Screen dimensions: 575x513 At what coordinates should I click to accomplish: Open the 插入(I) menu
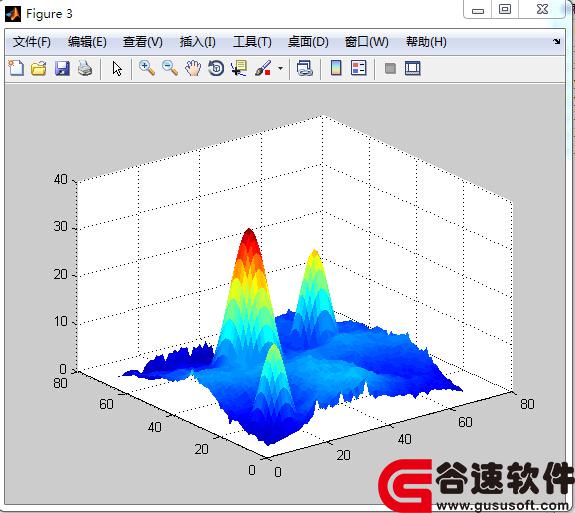point(197,42)
